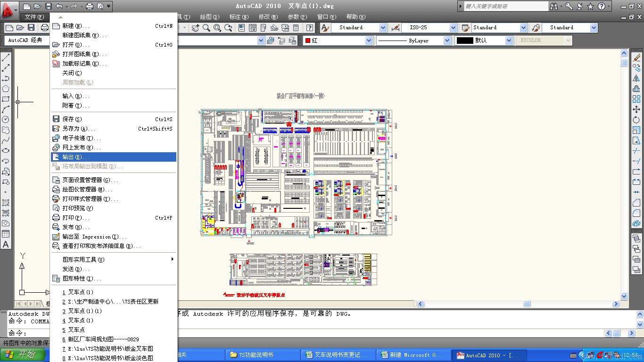This screenshot has width=644, height=362.
Task: Select the Offset tool in modify toolbar
Action: 637,89
